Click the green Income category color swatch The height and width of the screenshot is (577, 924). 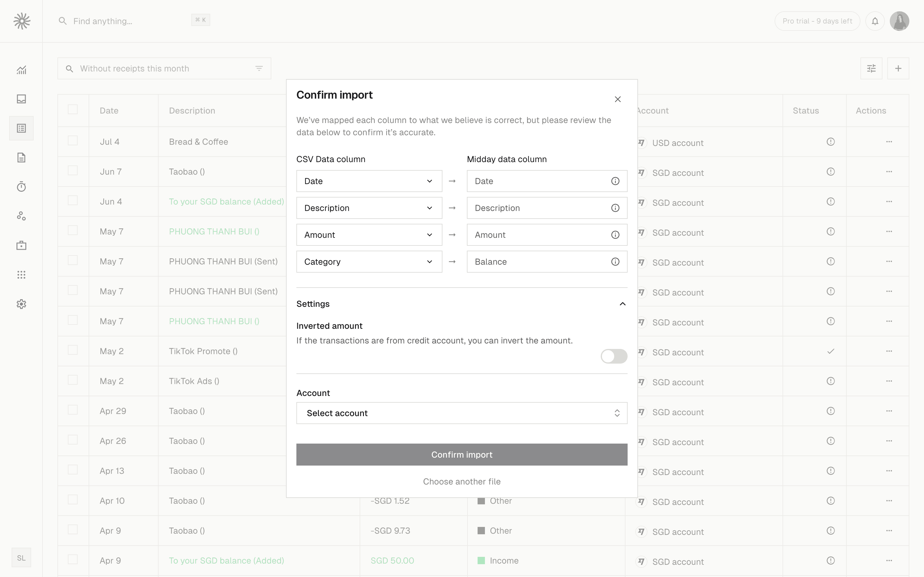coord(481,561)
